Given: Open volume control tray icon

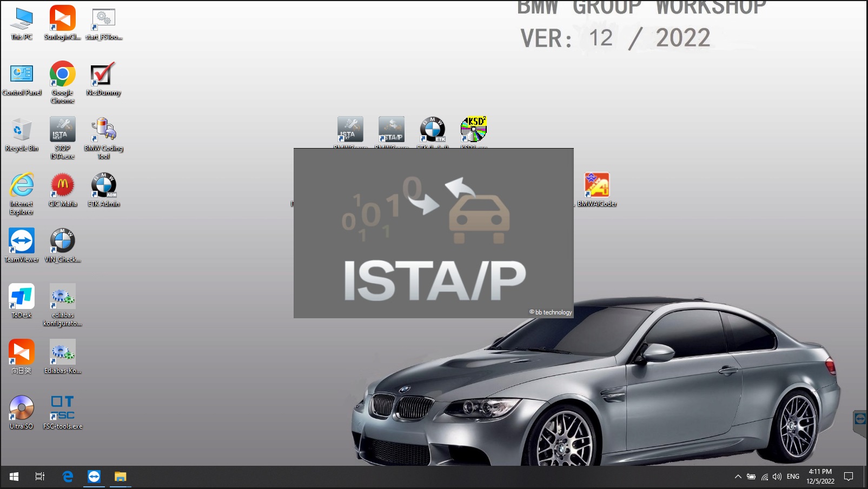Looking at the screenshot, I should click(x=777, y=477).
